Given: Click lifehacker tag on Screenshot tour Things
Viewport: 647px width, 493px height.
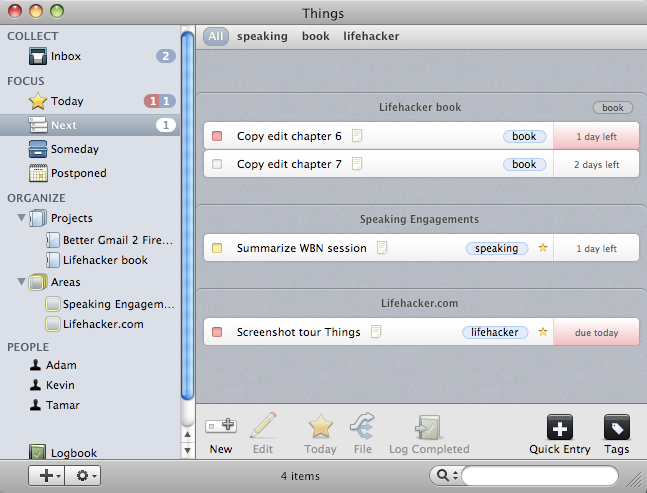Looking at the screenshot, I should pyautogui.click(x=495, y=332).
